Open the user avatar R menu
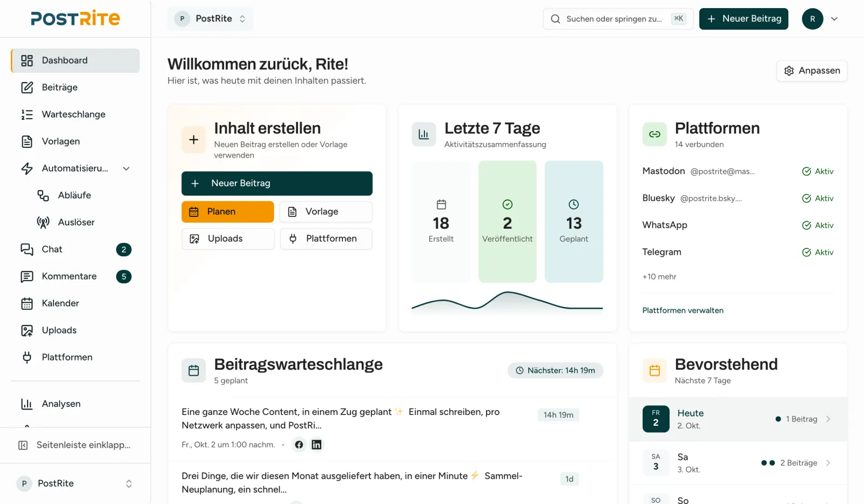 coord(812,19)
